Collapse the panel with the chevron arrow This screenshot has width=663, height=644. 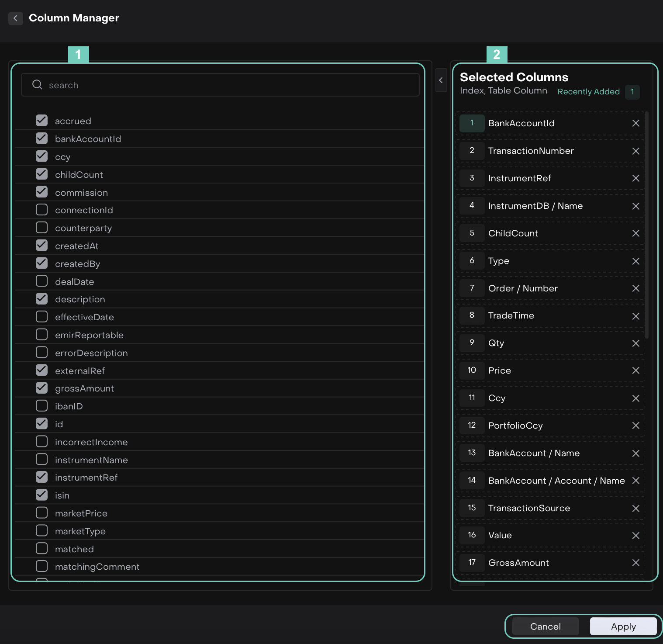[x=441, y=80]
